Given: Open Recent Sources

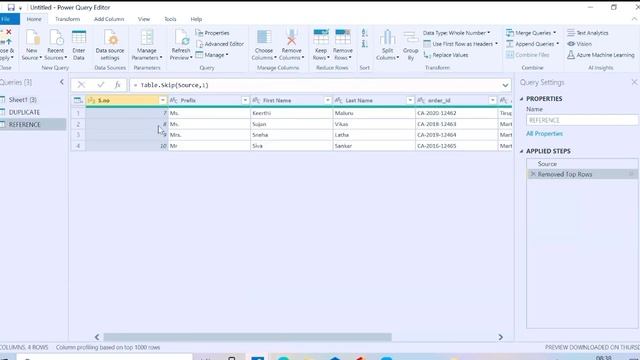Looking at the screenshot, I should point(56,45).
